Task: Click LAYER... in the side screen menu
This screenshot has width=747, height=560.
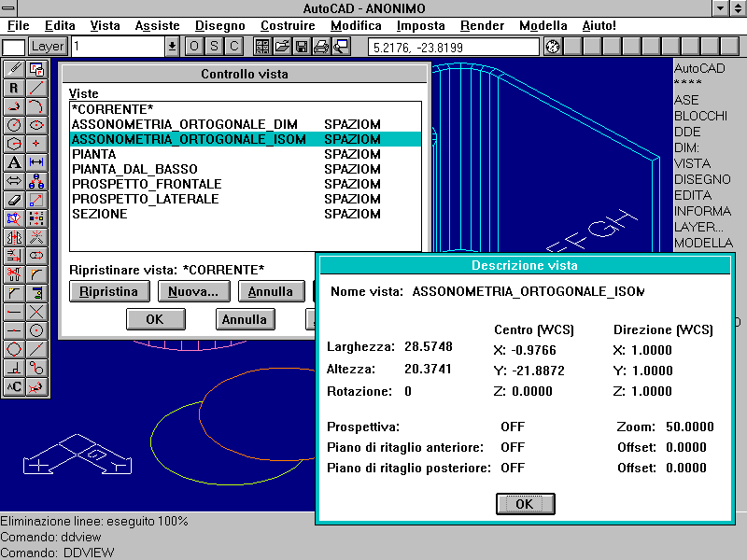Action: (x=698, y=227)
